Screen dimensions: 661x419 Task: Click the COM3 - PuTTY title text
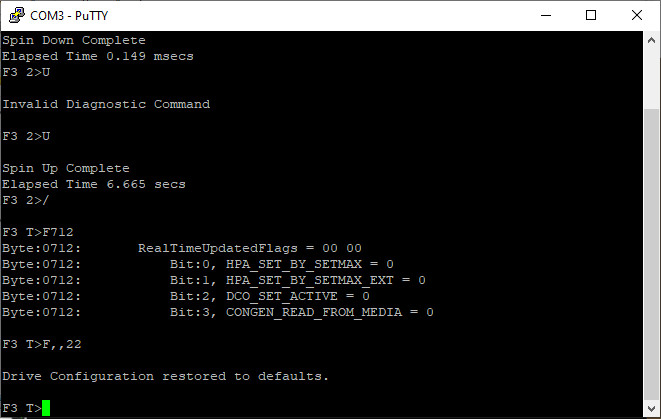point(69,16)
